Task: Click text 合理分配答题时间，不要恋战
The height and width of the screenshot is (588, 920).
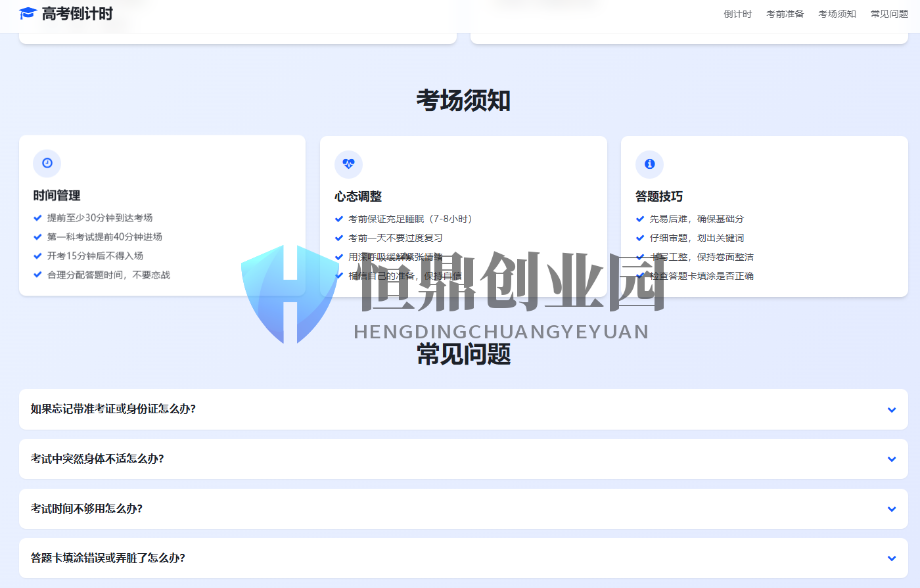Action: 108,275
